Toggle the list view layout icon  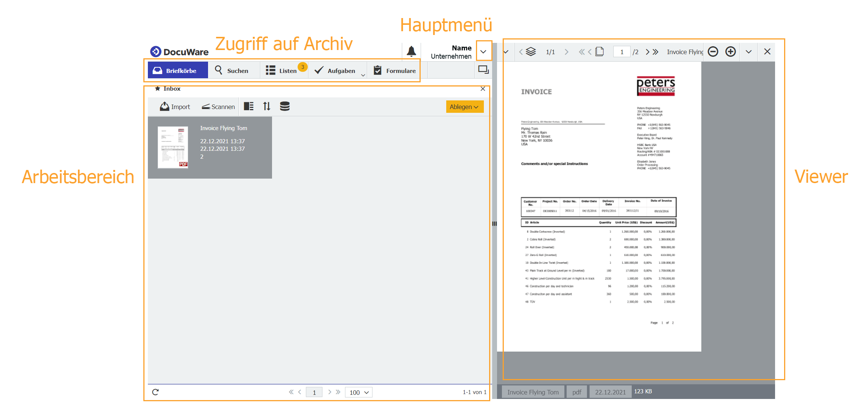pyautogui.click(x=249, y=106)
